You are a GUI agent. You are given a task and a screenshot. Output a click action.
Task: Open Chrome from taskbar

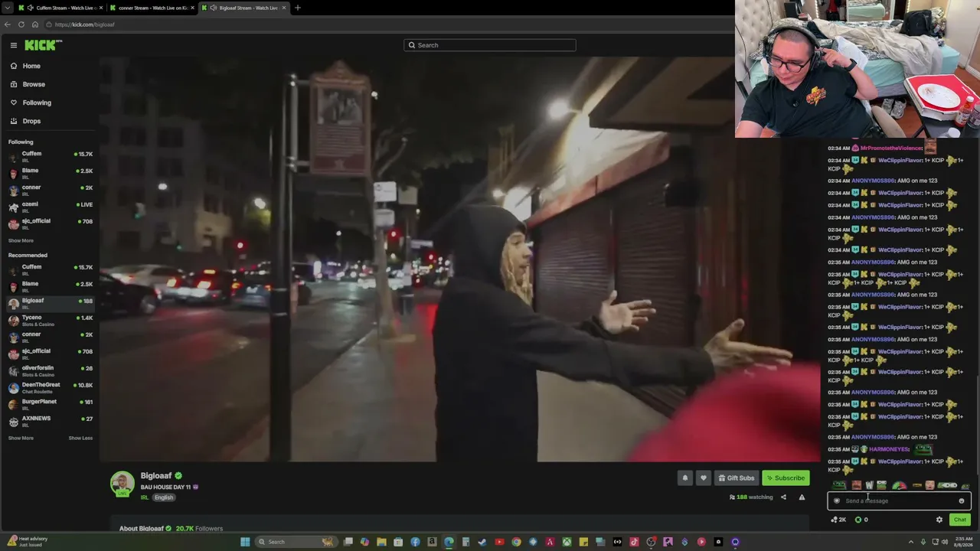coord(516,542)
